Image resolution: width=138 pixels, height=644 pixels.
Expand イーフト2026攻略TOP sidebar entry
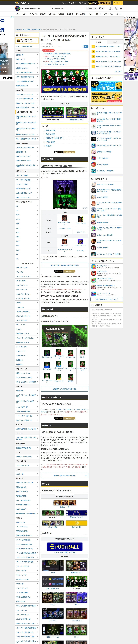27,46
